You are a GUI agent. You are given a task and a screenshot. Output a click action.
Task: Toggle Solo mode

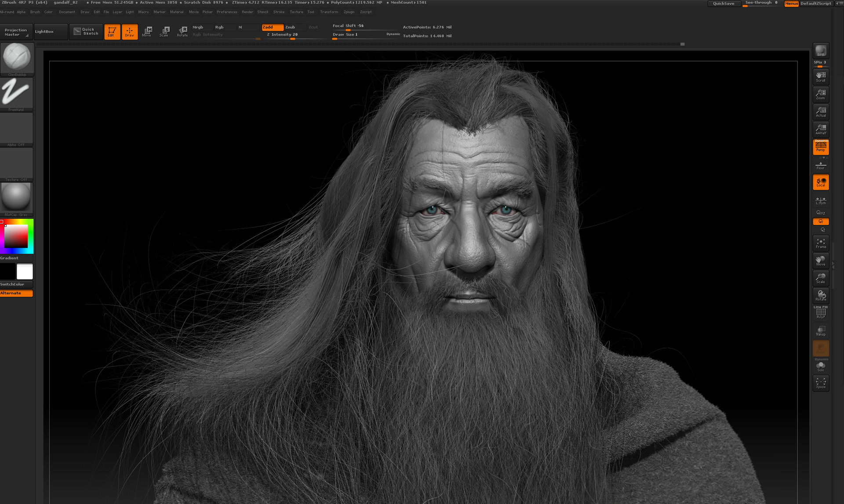(821, 366)
